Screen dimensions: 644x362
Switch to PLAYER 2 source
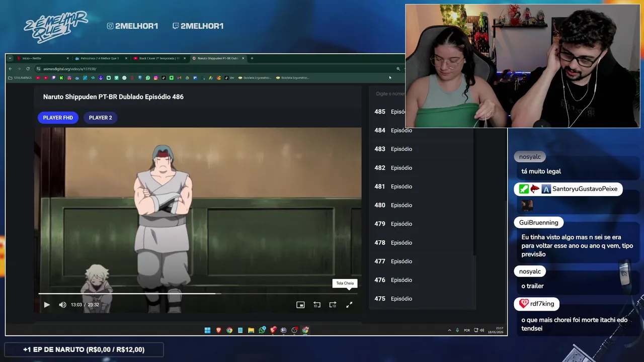click(101, 118)
